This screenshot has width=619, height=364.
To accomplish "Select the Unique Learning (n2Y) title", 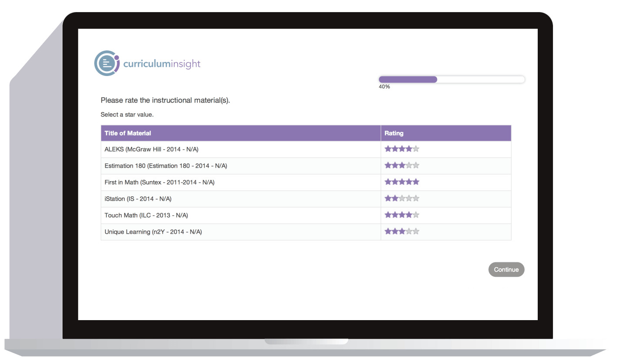I will click(153, 232).
